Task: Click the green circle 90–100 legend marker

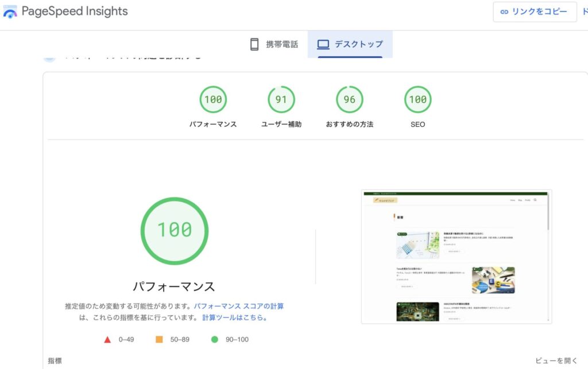Action: 215,339
